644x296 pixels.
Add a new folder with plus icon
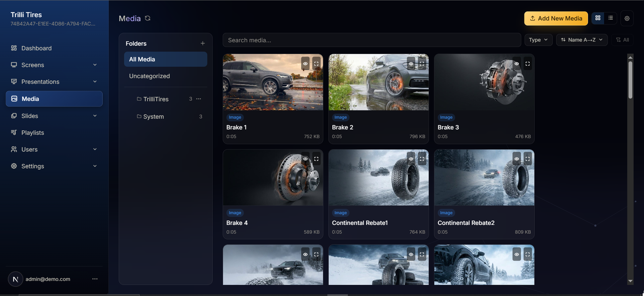[x=203, y=43]
